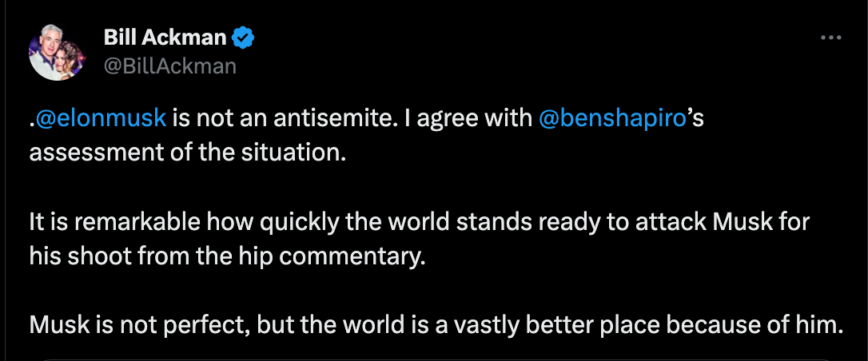Open the @elonmusk mention
The height and width of the screenshot is (361, 868).
tap(100, 119)
